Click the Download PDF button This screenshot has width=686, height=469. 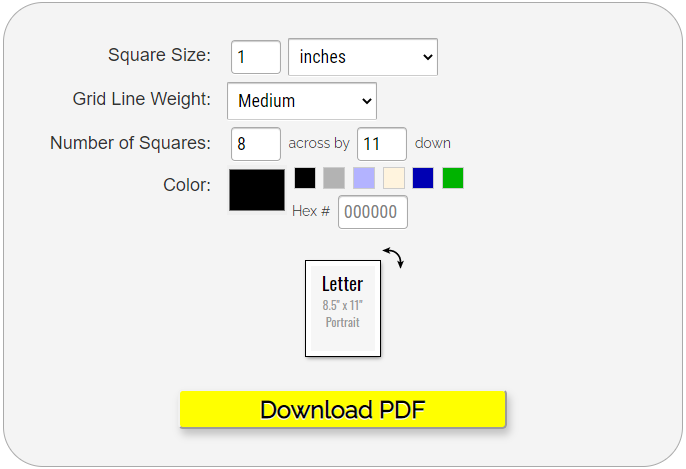343,410
